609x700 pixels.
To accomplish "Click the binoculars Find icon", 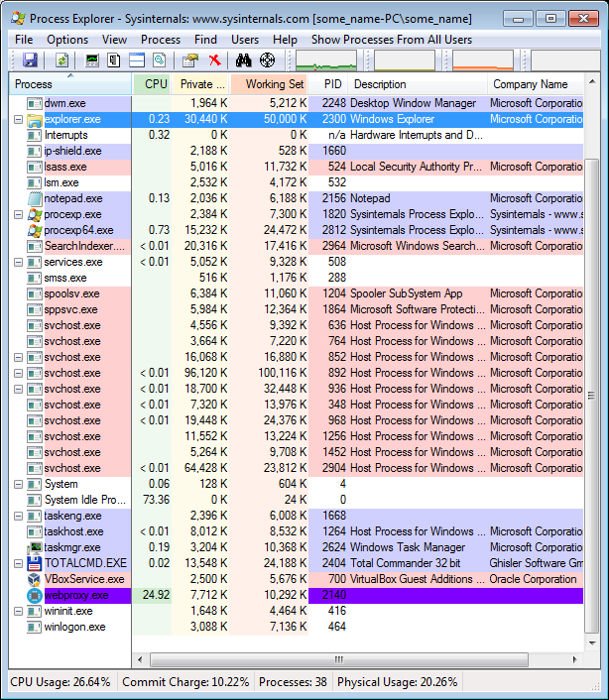I will (243, 59).
